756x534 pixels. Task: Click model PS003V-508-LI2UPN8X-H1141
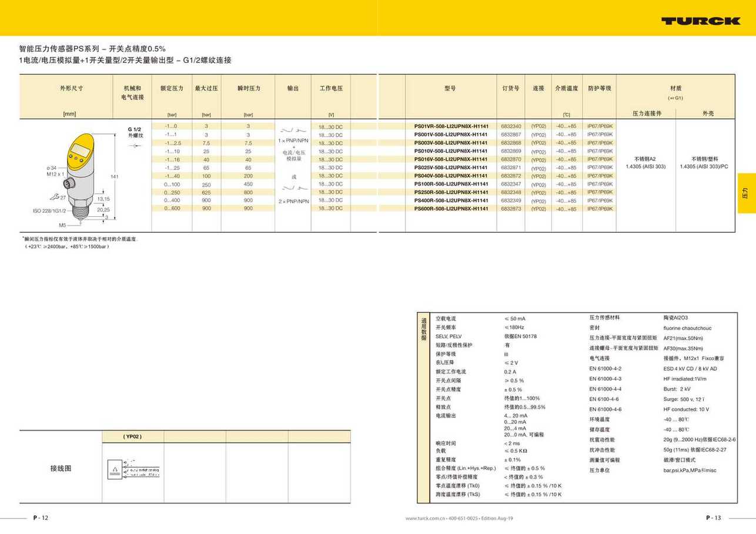click(x=451, y=143)
